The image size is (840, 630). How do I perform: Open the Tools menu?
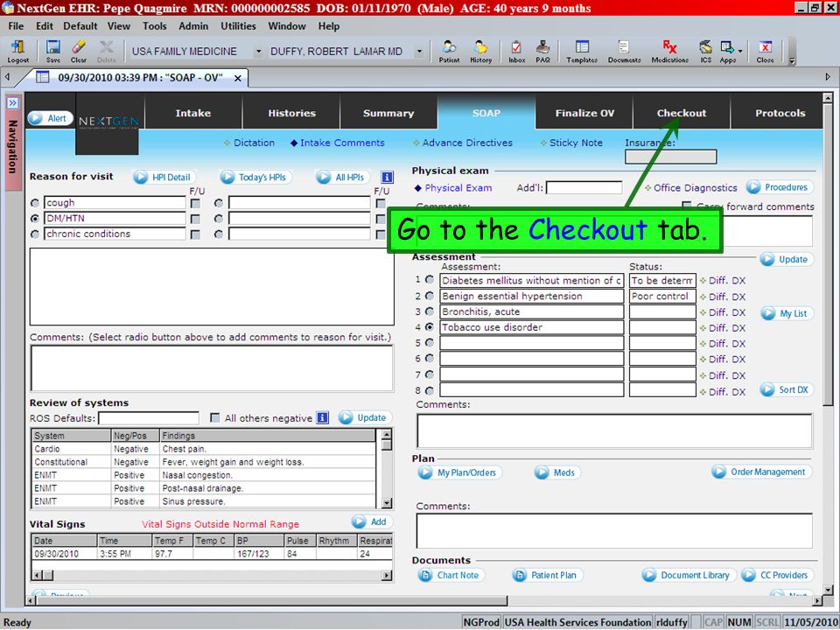point(154,25)
